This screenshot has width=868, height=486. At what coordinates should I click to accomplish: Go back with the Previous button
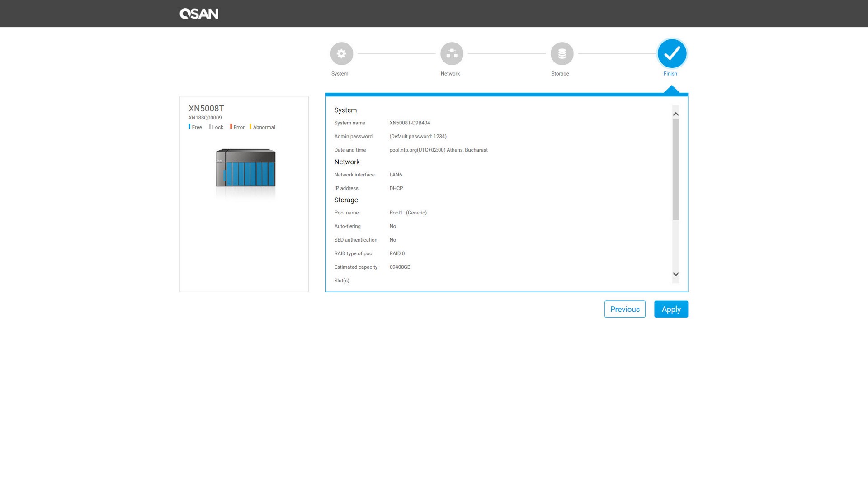pyautogui.click(x=625, y=309)
